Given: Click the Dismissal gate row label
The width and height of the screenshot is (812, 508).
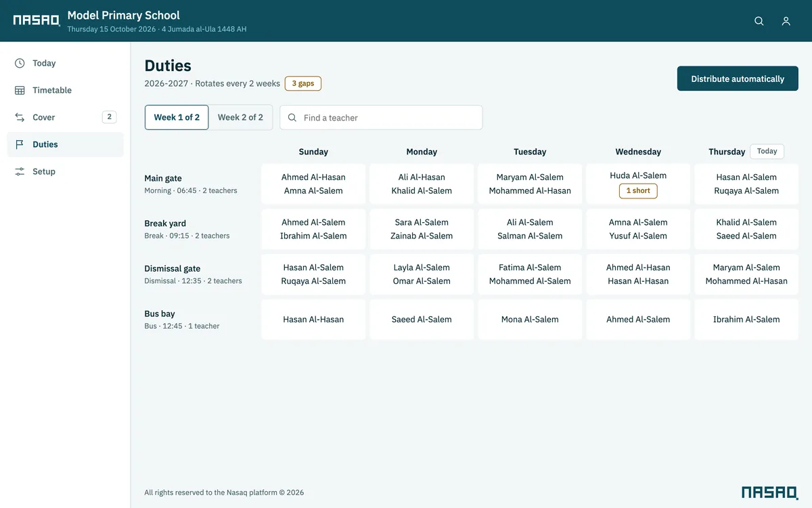Looking at the screenshot, I should 173,269.
